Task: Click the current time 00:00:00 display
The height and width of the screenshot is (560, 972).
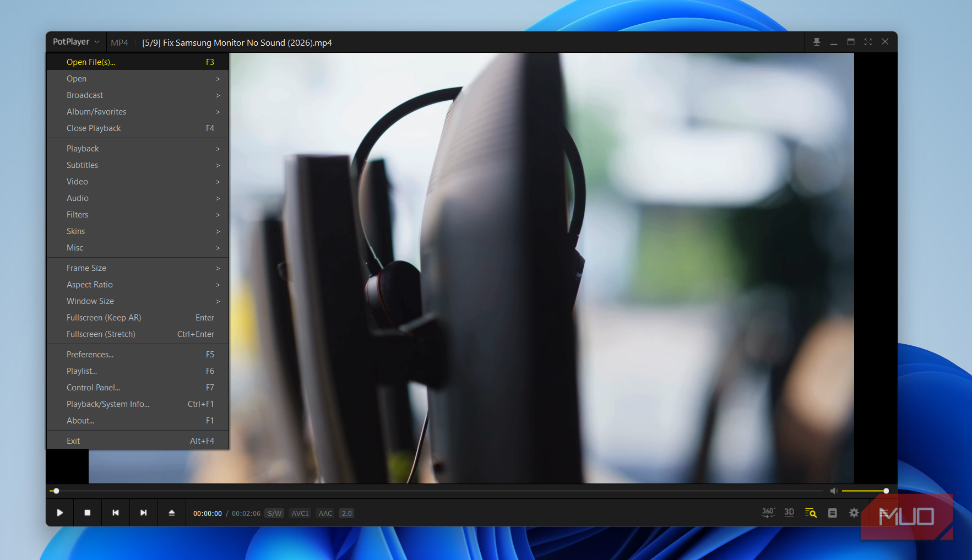Action: click(208, 513)
